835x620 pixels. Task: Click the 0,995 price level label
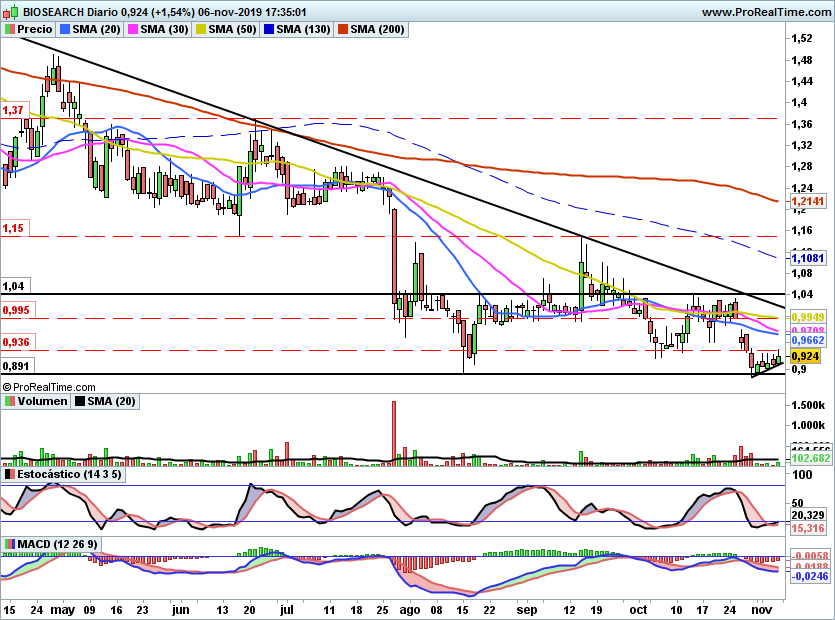click(x=17, y=311)
